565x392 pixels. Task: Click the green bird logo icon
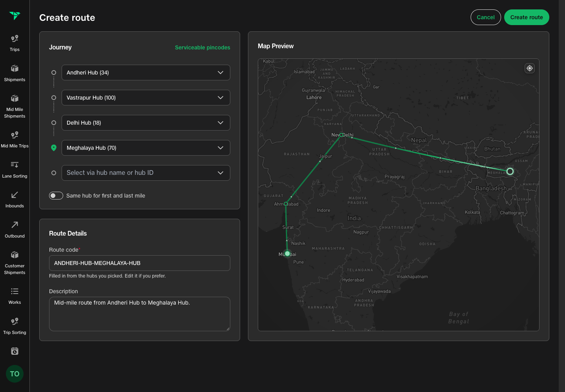coord(15,16)
